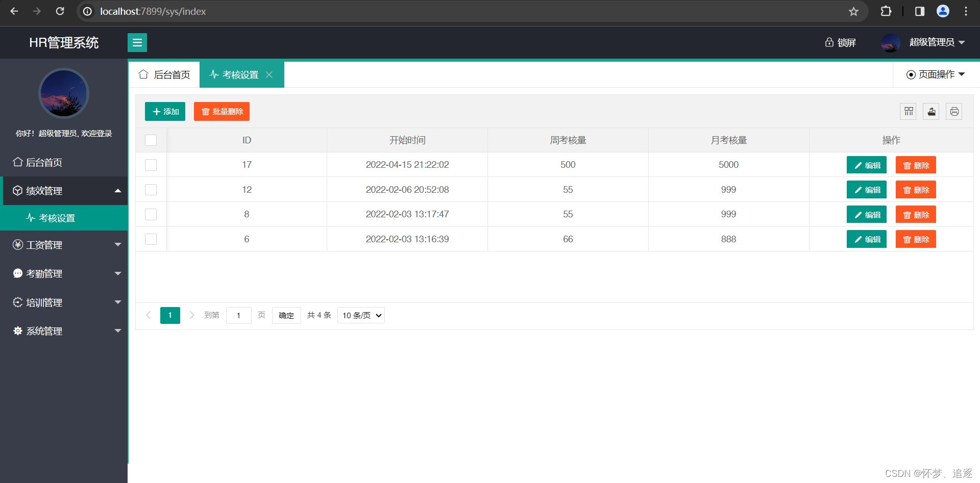Click the 添加 button

click(x=165, y=112)
